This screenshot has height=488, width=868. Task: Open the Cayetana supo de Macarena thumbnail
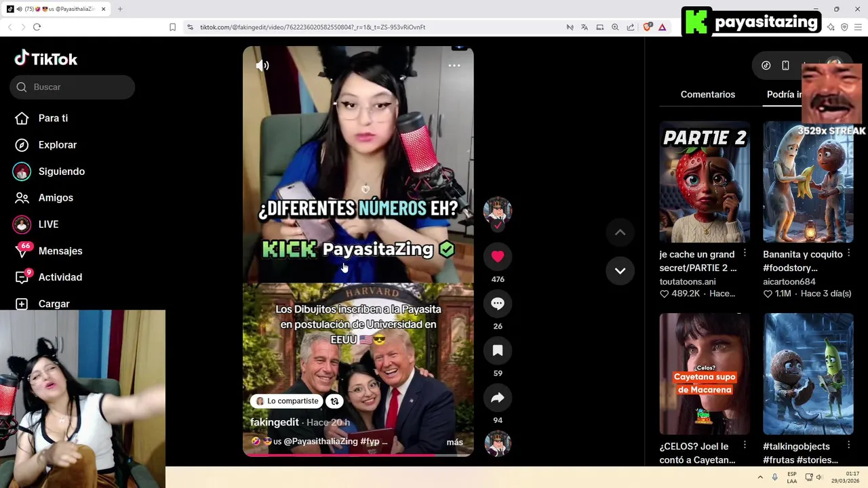click(x=705, y=373)
